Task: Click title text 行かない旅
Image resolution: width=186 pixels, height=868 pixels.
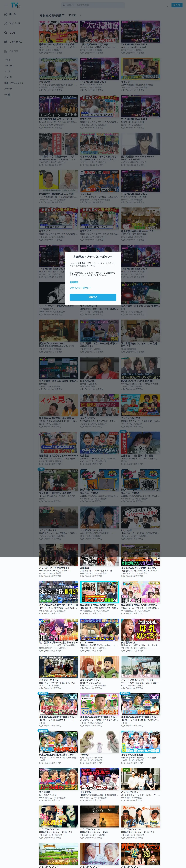Action: [45, 82]
